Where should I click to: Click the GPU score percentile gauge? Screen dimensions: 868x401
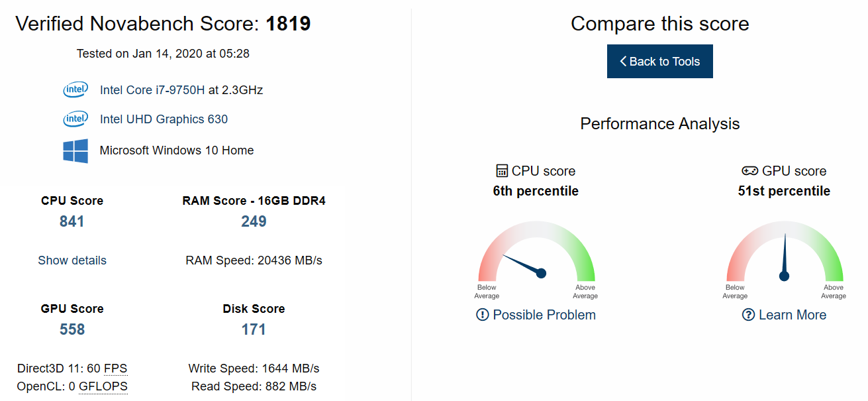click(x=785, y=252)
